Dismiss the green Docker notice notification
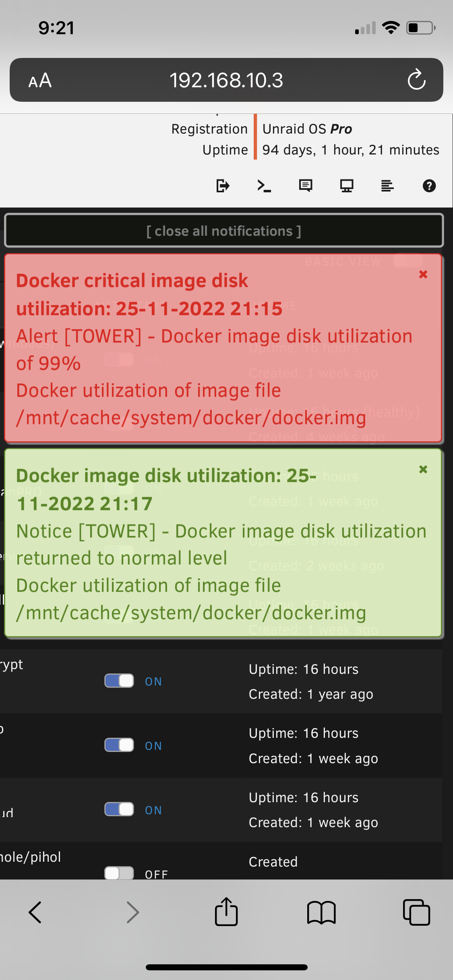 pos(423,469)
